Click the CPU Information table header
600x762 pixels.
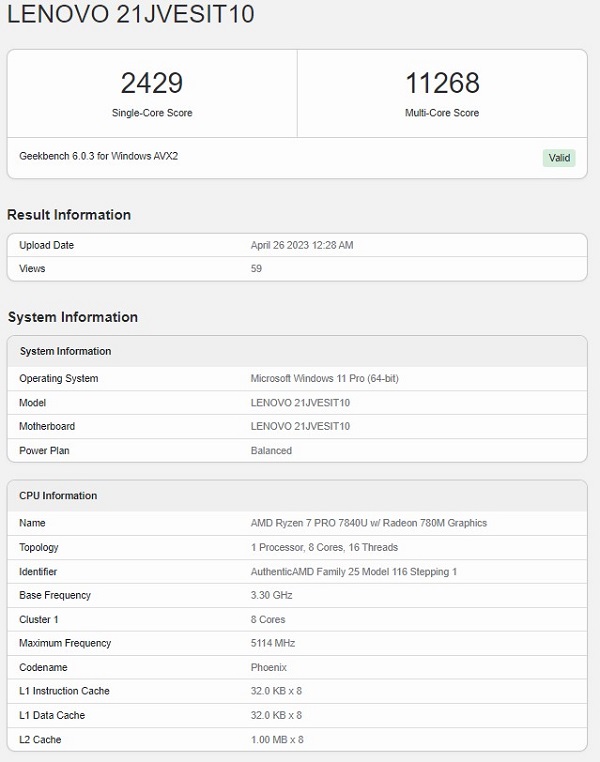coord(58,496)
